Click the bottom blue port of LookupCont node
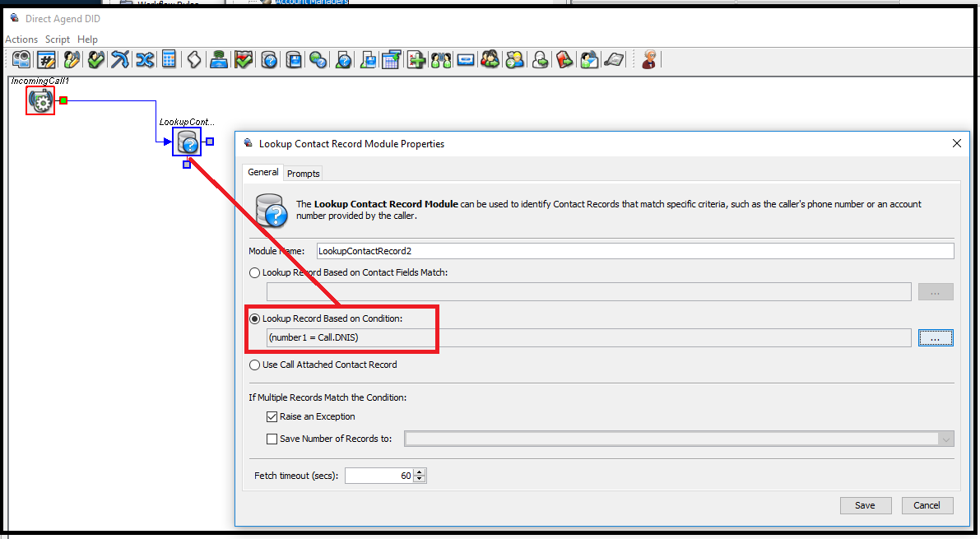The width and height of the screenshot is (980, 539). point(187,165)
